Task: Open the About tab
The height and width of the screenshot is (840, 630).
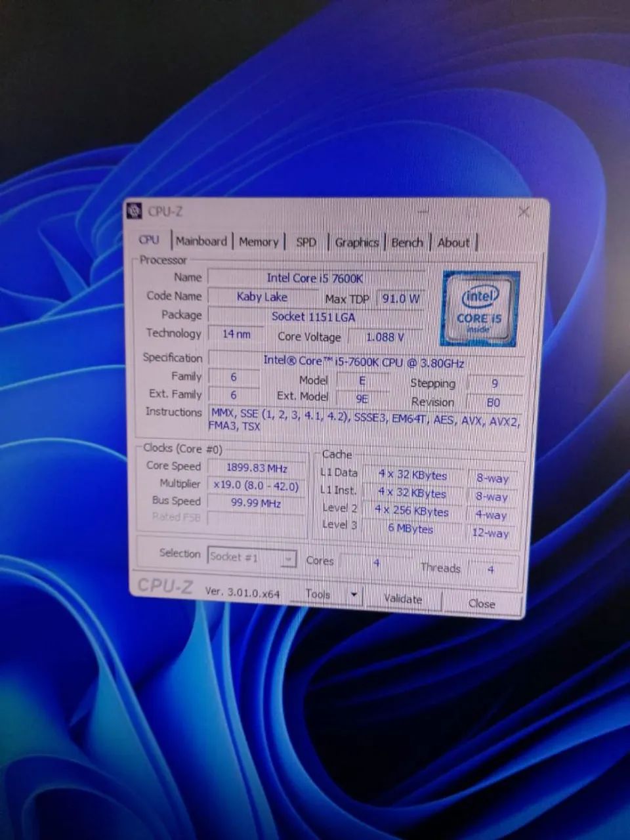Action: [x=453, y=242]
